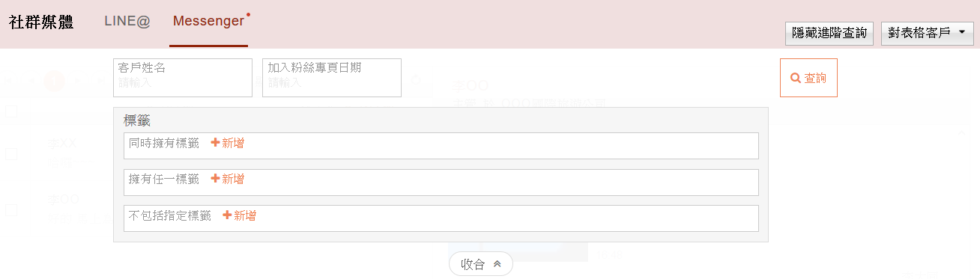Toggle the faded header select-all checkbox
Image resolution: width=980 pixels, height=279 pixels.
[x=11, y=111]
